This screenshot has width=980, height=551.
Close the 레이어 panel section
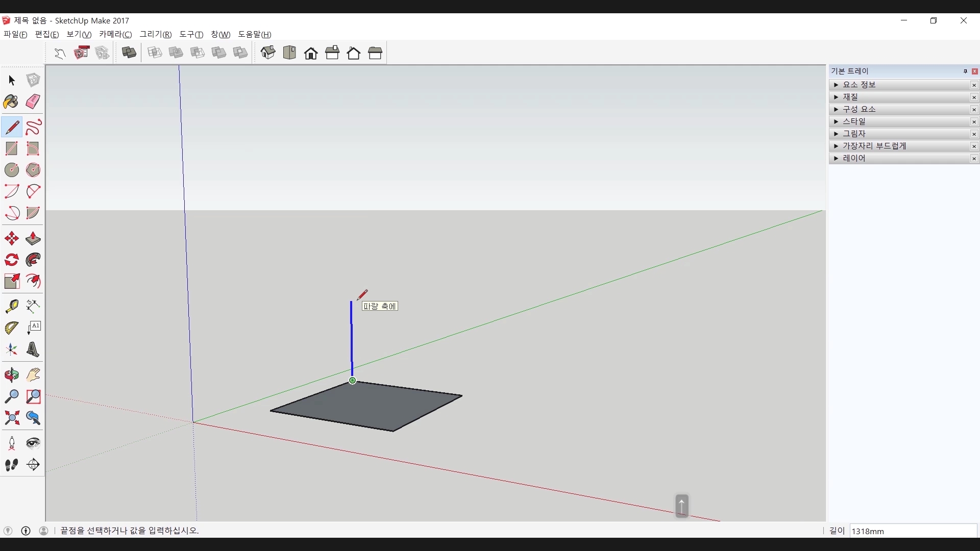coord(974,159)
